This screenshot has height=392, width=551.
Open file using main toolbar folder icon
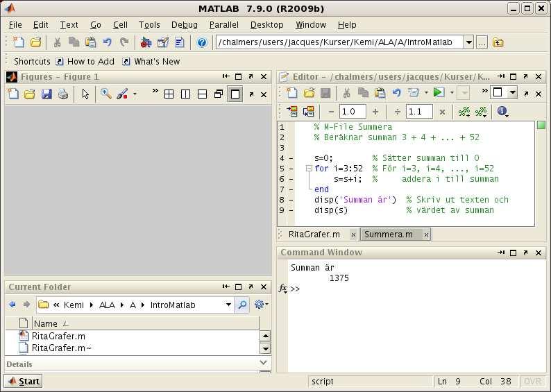[x=35, y=42]
